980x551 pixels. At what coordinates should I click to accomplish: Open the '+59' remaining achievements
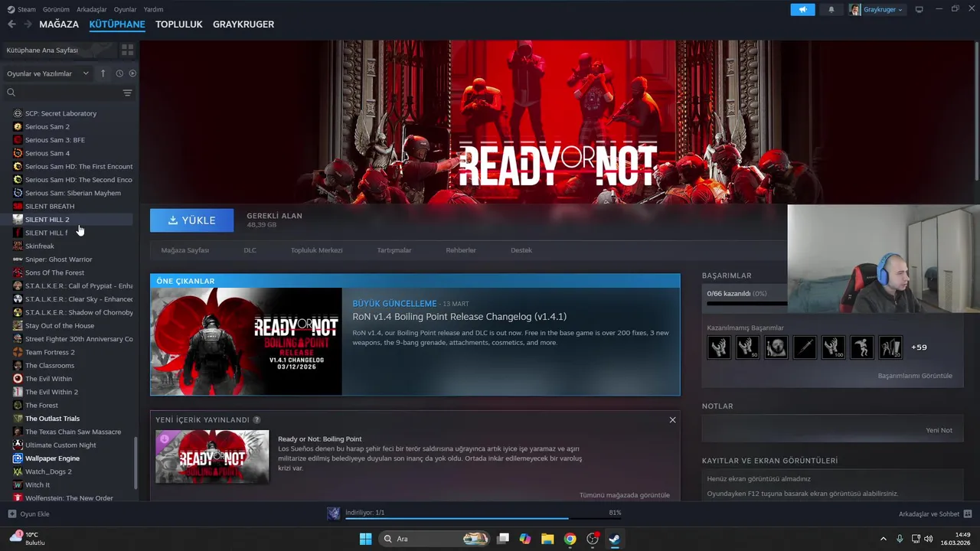(x=919, y=347)
